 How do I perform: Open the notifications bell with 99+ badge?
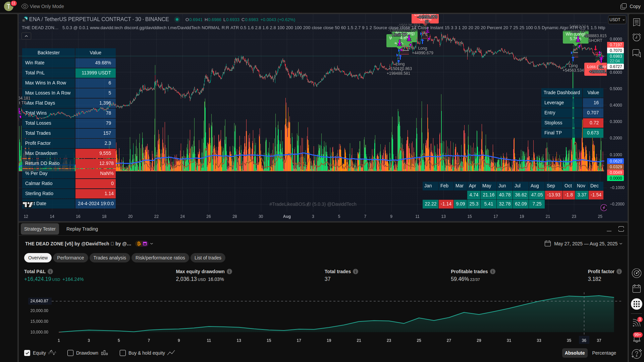pos(636,338)
